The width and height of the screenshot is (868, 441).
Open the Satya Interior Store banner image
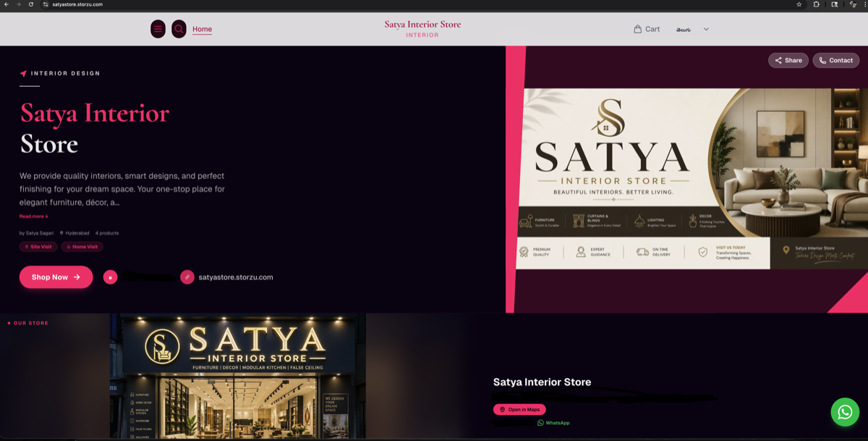(692, 179)
